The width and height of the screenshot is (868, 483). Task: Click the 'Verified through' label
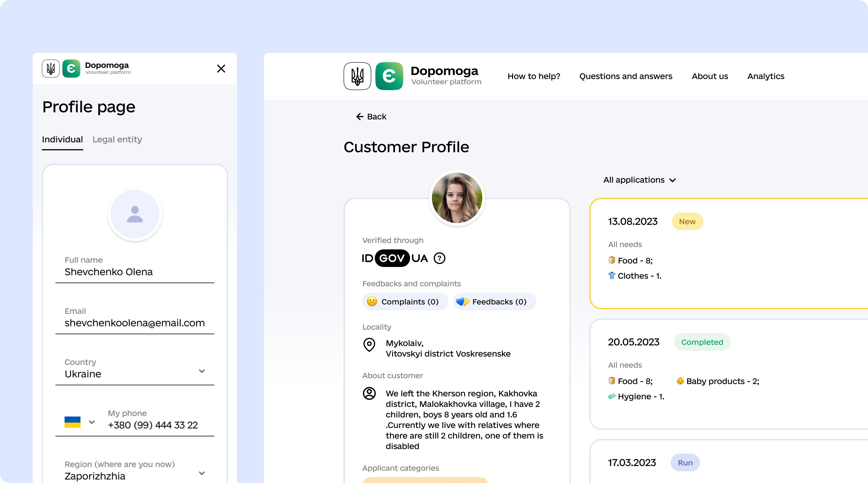[393, 240]
